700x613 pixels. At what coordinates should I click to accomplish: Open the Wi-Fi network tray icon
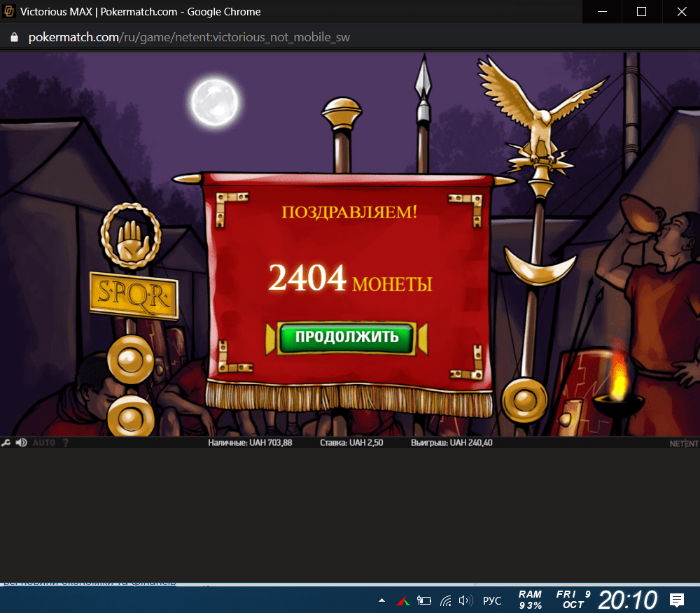445,601
